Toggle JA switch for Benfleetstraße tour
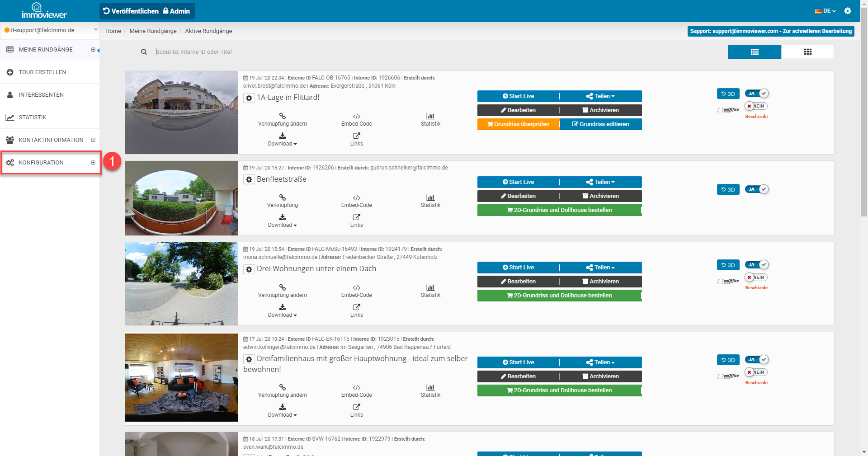Image resolution: width=868 pixels, height=456 pixels. coord(757,189)
